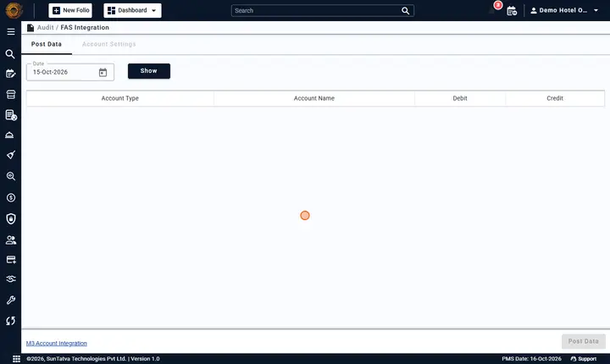Click the PMS Date: 16-Oct-2026 text
The width and height of the screenshot is (610, 364).
click(x=531, y=359)
